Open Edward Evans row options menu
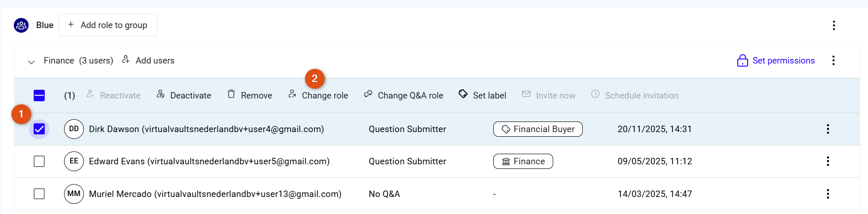 [827, 162]
